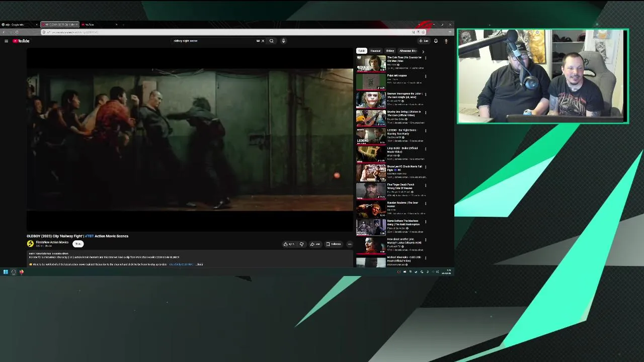Click the YouTube logo home link

coord(21,41)
